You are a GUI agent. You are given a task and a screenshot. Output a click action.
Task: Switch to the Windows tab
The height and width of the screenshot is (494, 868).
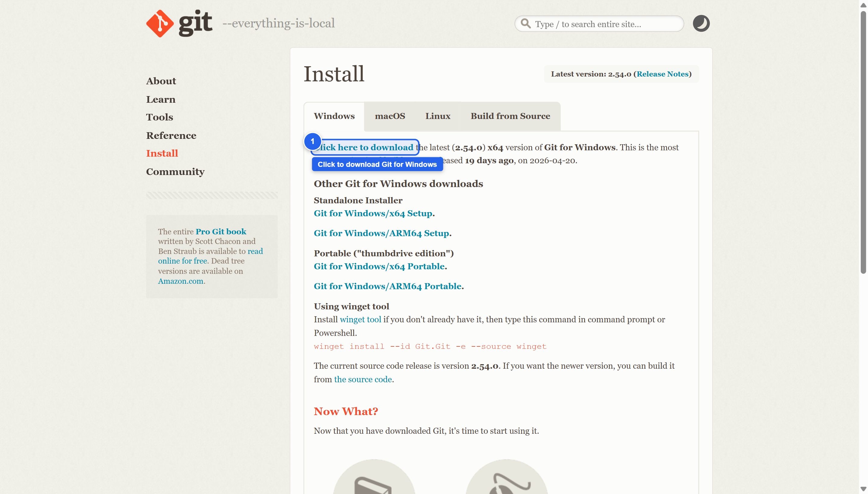334,116
